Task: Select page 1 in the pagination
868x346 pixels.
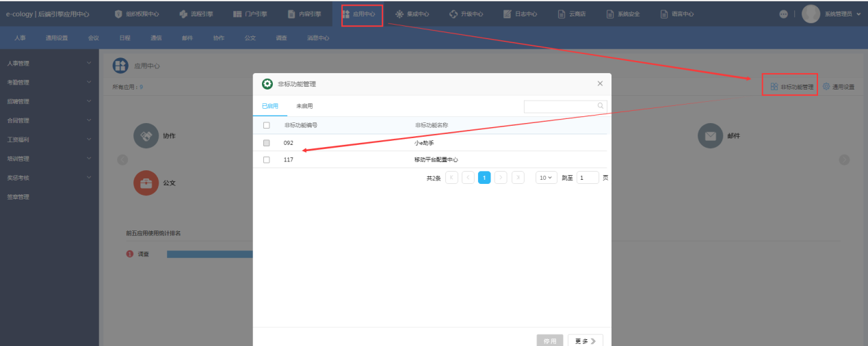Action: click(484, 178)
